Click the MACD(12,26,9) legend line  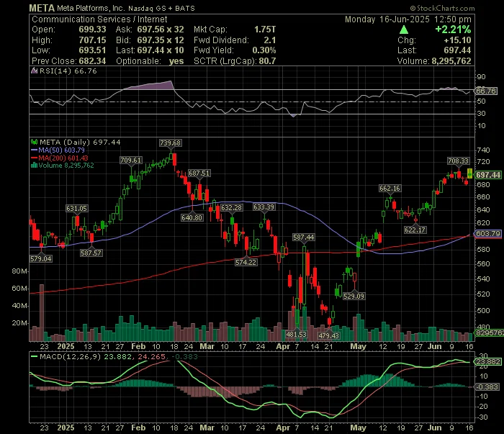tap(34, 356)
